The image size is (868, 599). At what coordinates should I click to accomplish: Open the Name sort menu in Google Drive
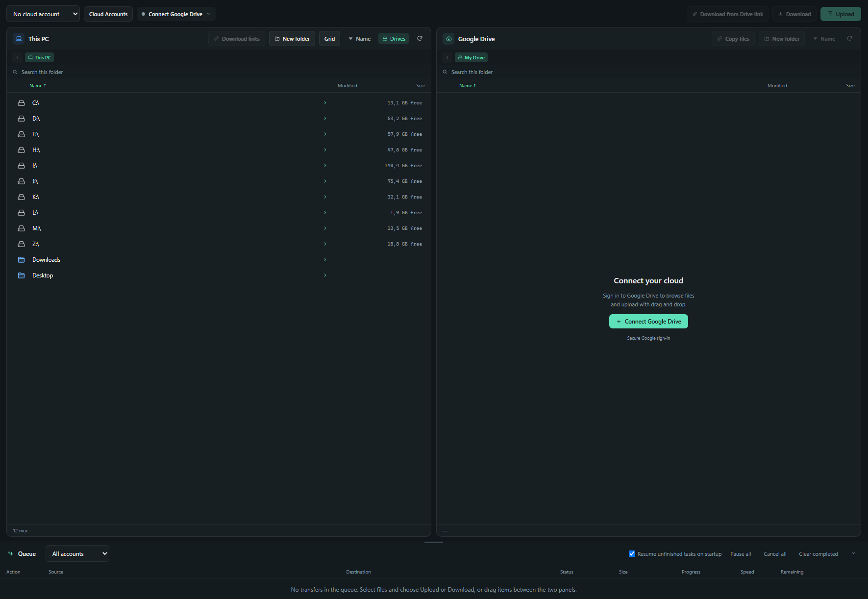point(824,39)
